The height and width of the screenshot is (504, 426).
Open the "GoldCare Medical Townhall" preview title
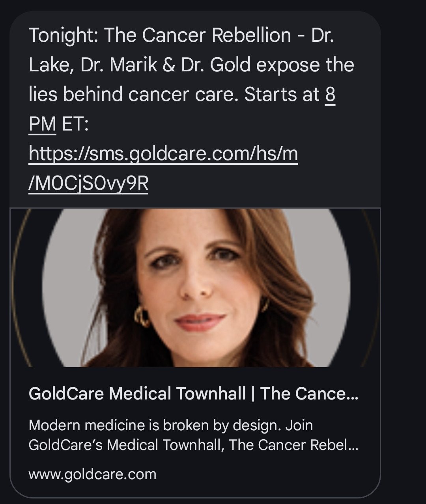(137, 394)
